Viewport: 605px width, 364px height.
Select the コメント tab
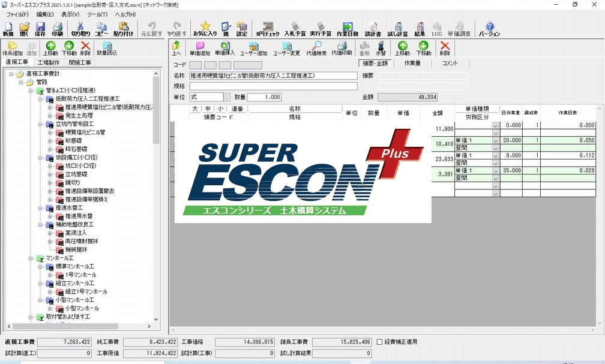click(x=450, y=63)
